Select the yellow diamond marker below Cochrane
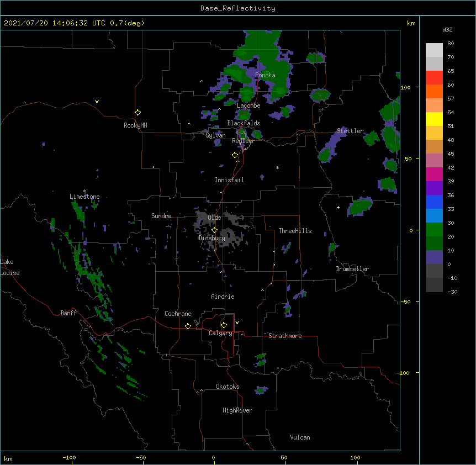476x465 pixels. pyautogui.click(x=188, y=326)
